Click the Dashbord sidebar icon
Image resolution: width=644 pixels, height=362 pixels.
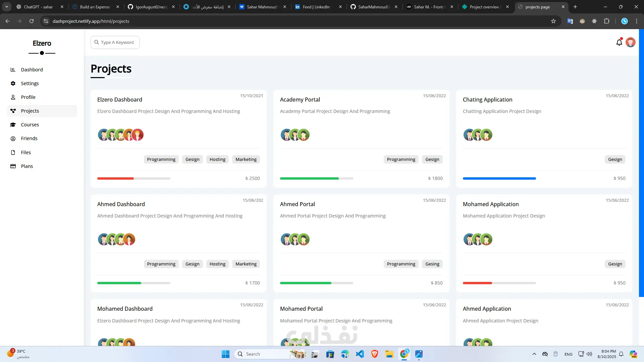point(13,70)
